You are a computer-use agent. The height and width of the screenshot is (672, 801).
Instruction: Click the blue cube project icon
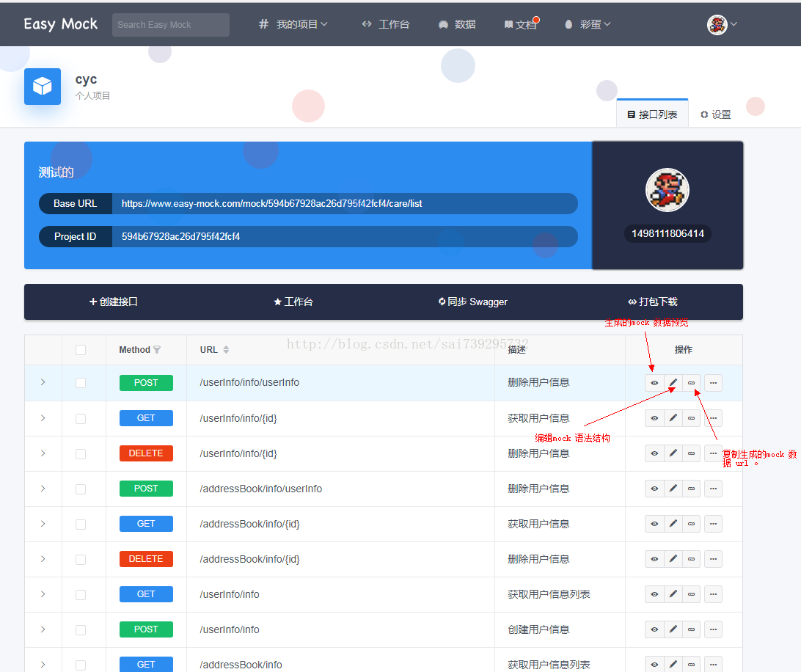pos(43,87)
